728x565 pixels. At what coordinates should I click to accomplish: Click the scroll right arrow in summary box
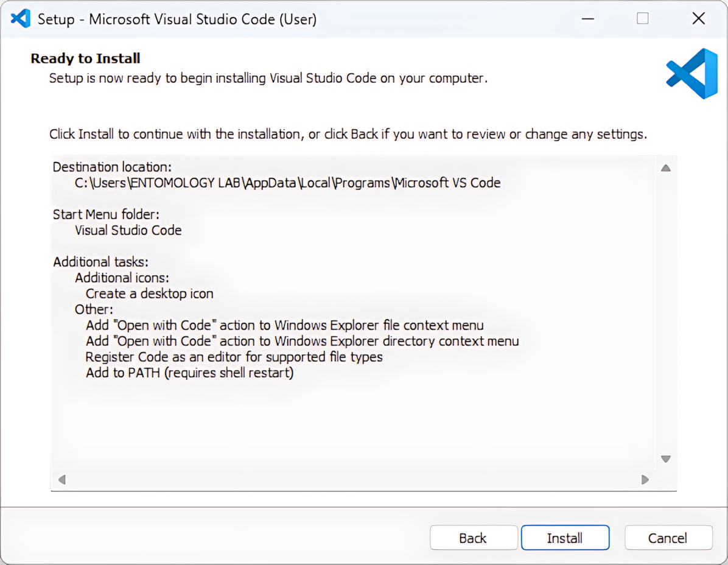(x=645, y=480)
